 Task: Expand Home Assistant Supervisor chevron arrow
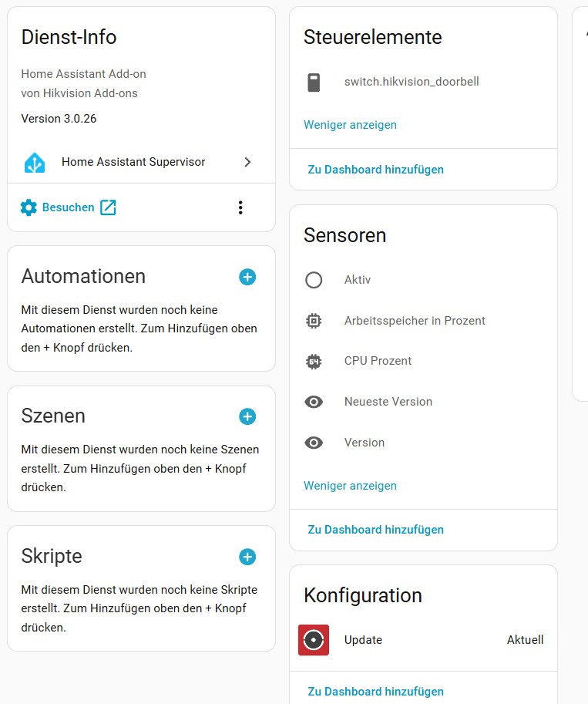[247, 163]
